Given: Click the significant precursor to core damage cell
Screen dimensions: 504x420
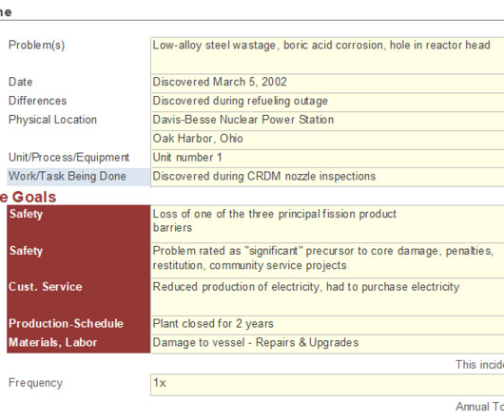Looking at the screenshot, I should click(327, 260).
